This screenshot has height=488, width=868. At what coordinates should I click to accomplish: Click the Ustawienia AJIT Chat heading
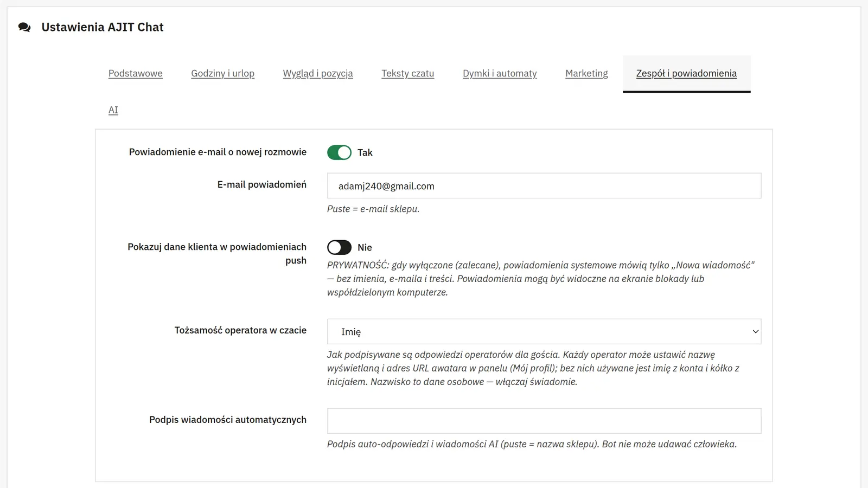click(103, 27)
